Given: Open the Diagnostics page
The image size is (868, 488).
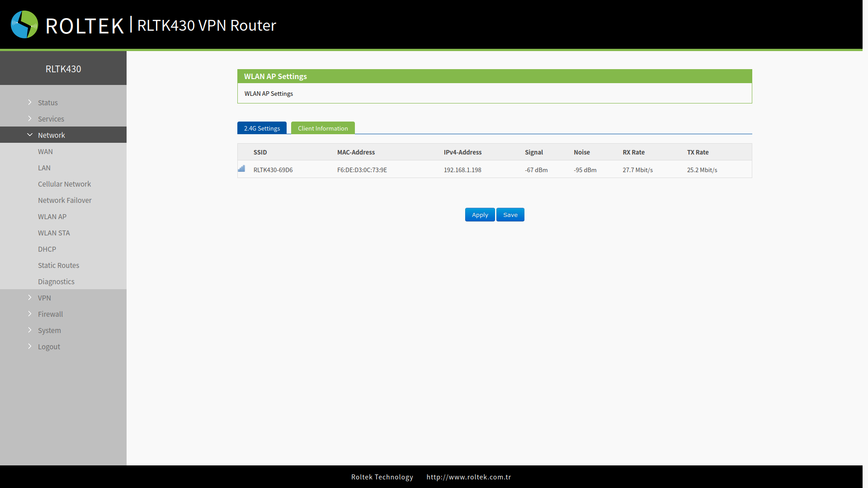Looking at the screenshot, I should (x=56, y=282).
